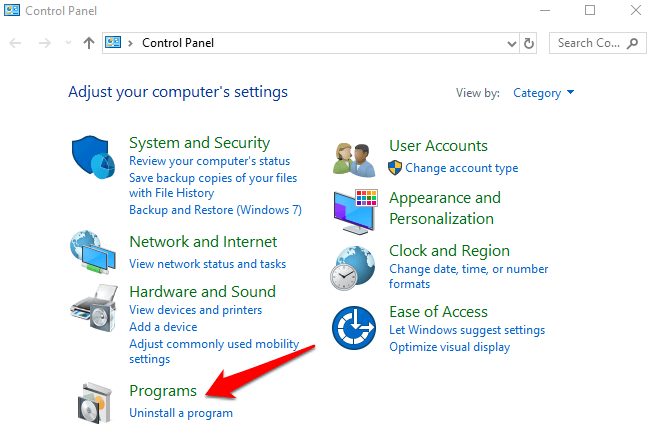650x433 pixels.
Task: Open Save backup copies with File History
Action: tap(213, 185)
